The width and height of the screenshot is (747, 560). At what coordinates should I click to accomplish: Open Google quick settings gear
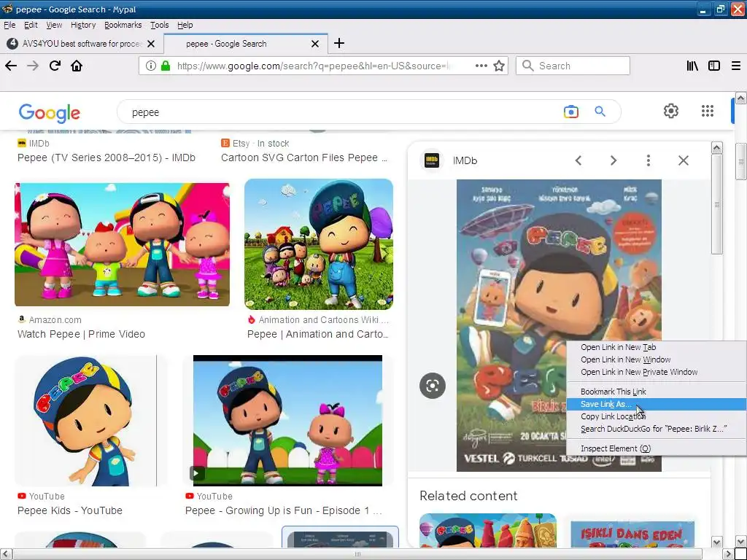671,111
